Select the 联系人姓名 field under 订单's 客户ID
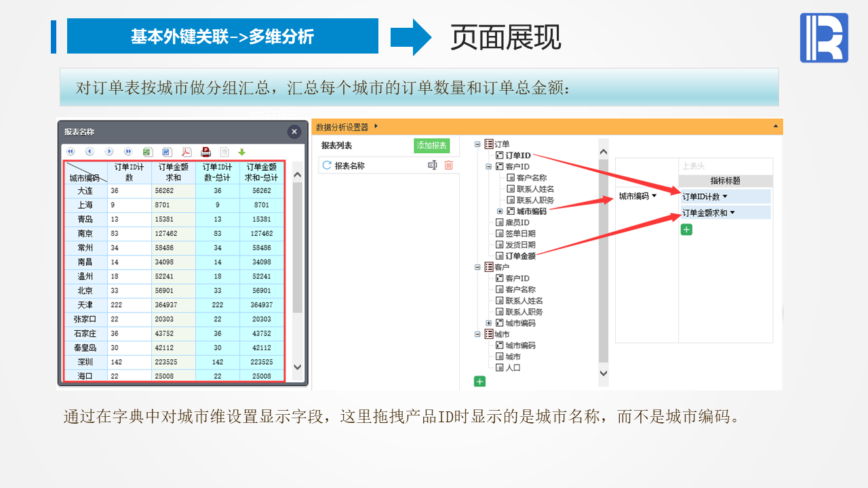This screenshot has height=488, width=868. [x=535, y=189]
